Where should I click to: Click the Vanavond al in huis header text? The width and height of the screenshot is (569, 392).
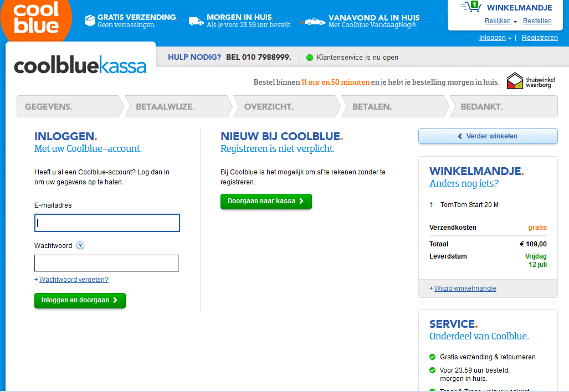pyautogui.click(x=374, y=17)
